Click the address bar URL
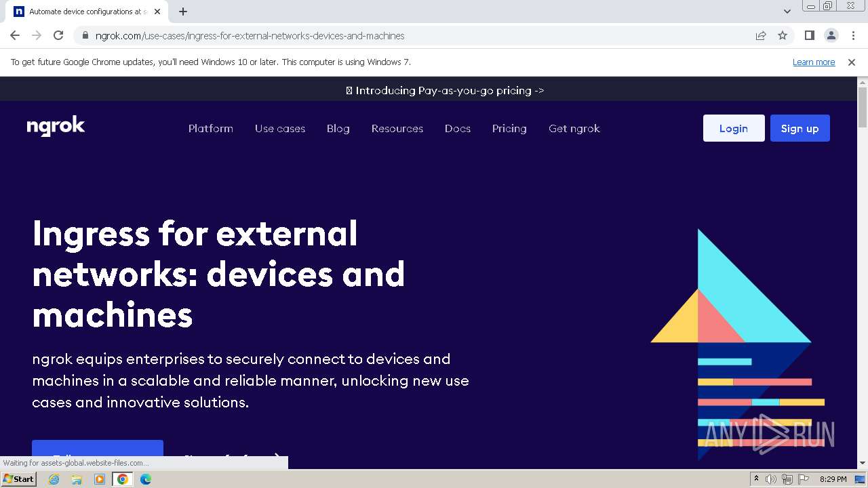The image size is (868, 488). tap(250, 36)
